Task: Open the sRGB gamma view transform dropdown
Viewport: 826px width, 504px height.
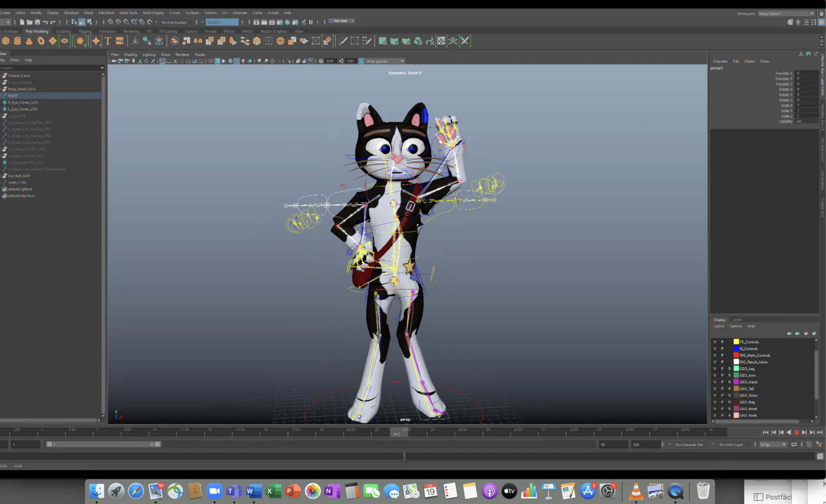Action: tap(385, 61)
